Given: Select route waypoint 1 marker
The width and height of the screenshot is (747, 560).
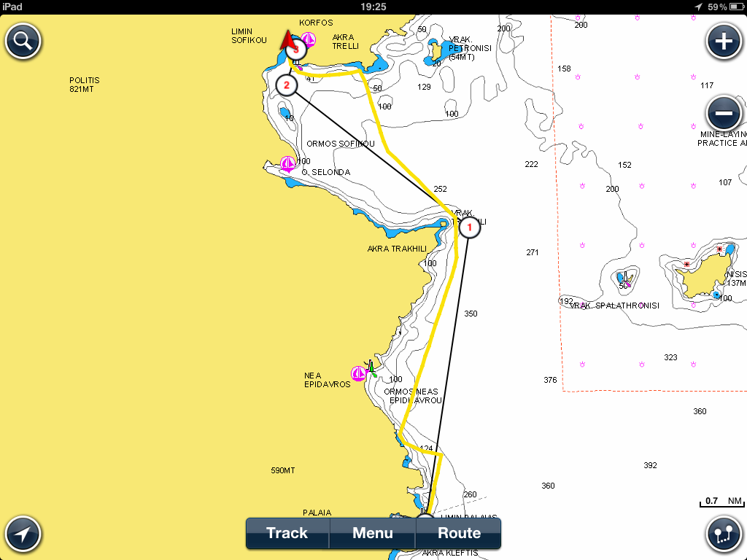Looking at the screenshot, I should [x=469, y=227].
